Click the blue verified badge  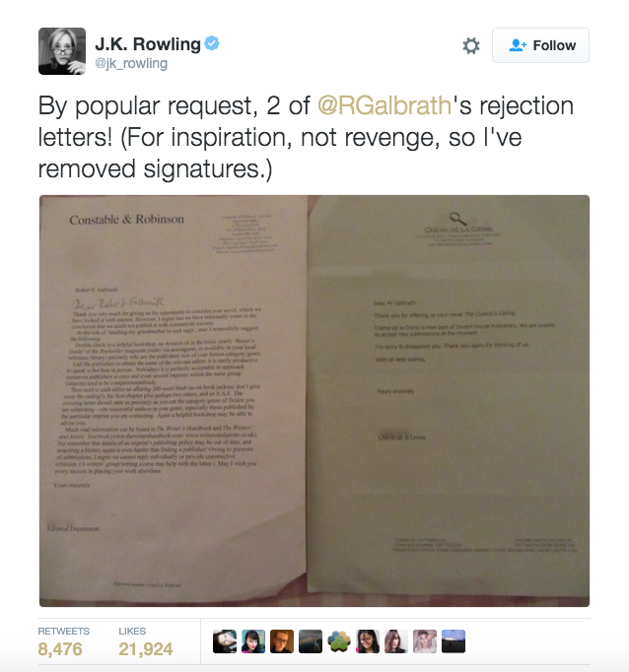(x=211, y=43)
